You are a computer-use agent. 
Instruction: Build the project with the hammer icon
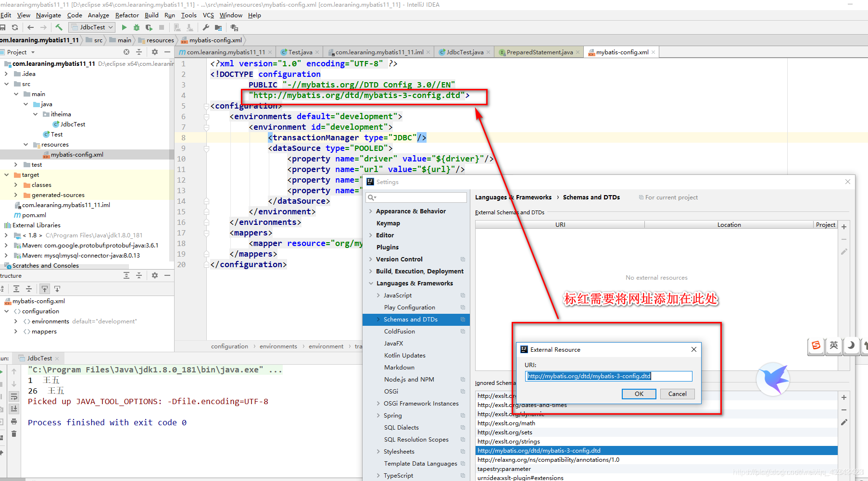pyautogui.click(x=59, y=27)
